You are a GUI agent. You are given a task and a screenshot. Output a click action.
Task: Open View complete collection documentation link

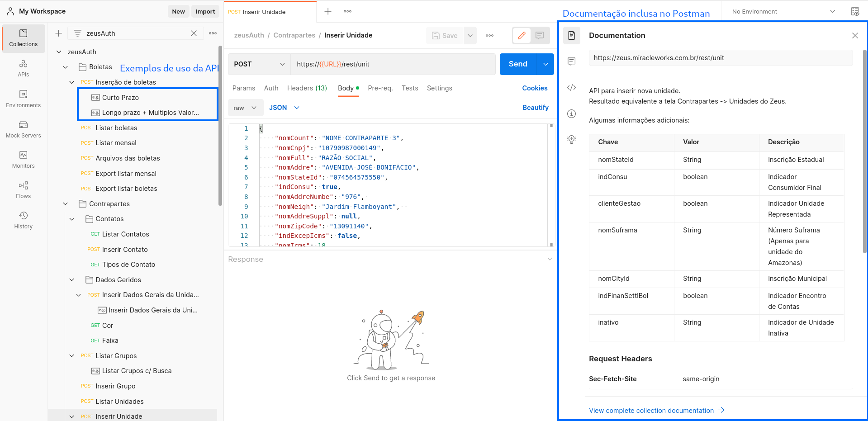pos(657,411)
